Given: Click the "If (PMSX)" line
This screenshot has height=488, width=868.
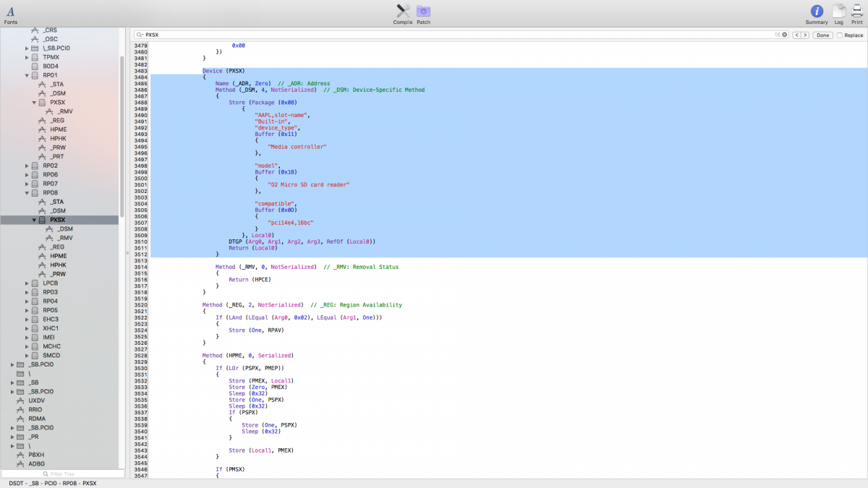Looking at the screenshot, I should 230,469.
